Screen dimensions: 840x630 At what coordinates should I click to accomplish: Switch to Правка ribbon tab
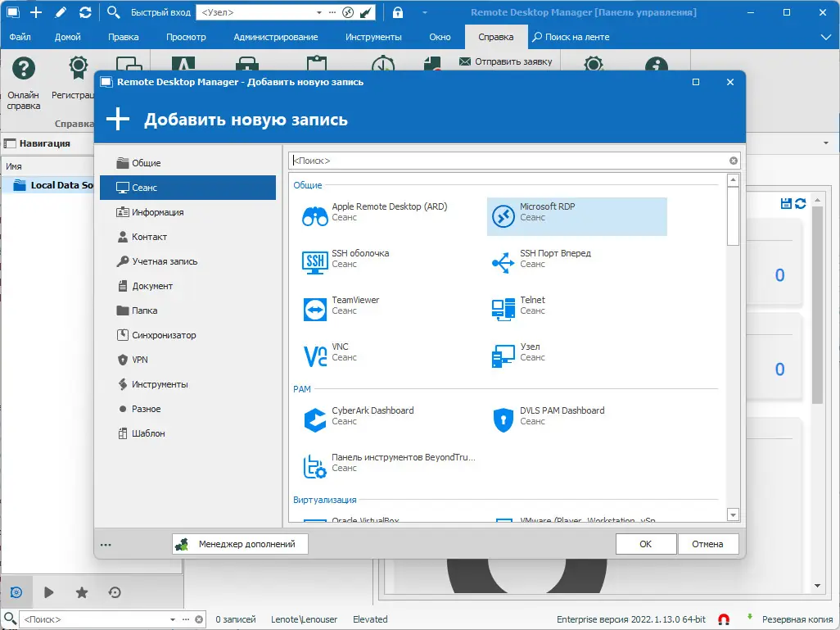[x=123, y=37]
